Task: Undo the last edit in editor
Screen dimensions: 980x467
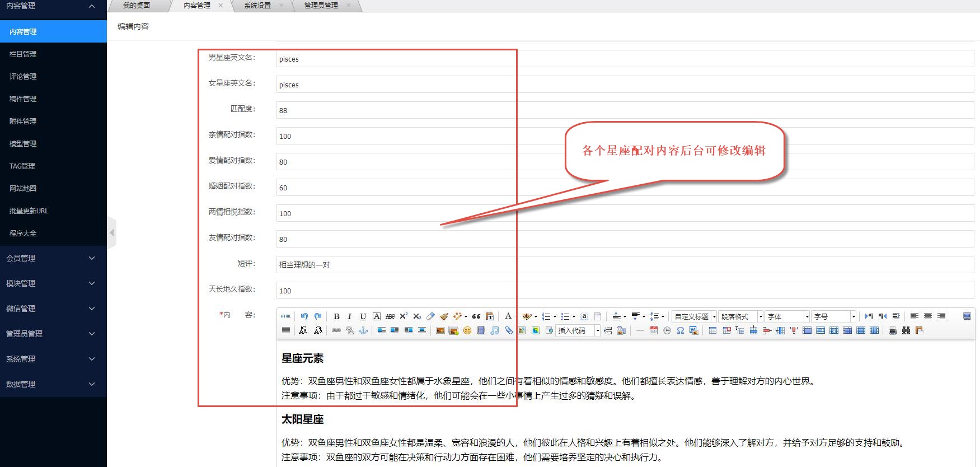Action: [304, 316]
